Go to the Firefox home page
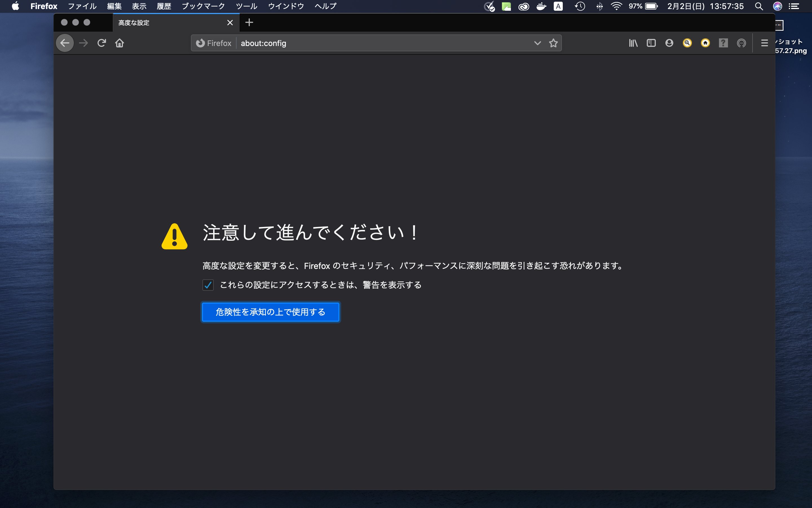 click(120, 43)
